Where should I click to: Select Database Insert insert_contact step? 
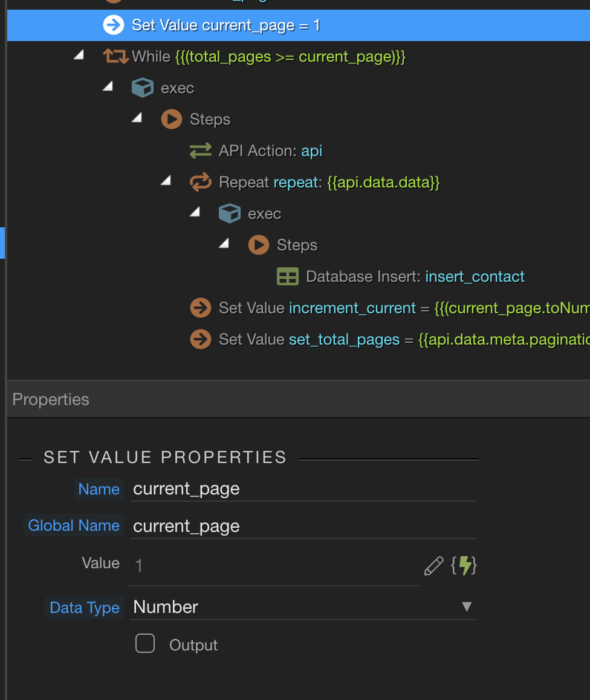point(415,277)
